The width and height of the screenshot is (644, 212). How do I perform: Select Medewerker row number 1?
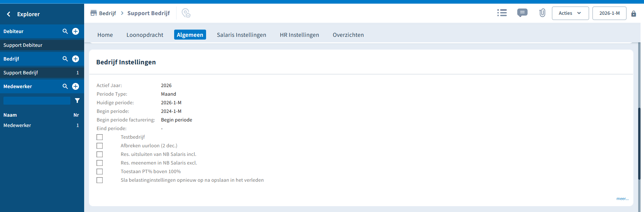click(x=42, y=125)
